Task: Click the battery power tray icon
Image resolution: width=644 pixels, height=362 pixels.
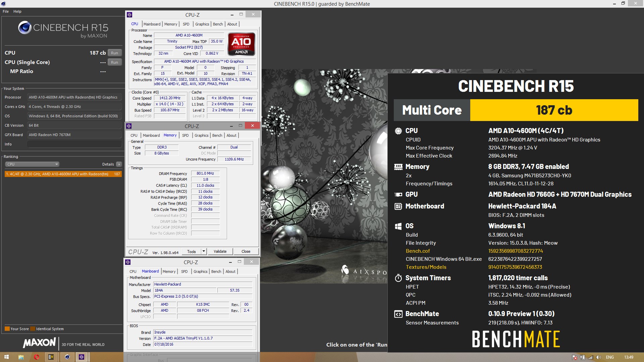Action: (x=583, y=357)
